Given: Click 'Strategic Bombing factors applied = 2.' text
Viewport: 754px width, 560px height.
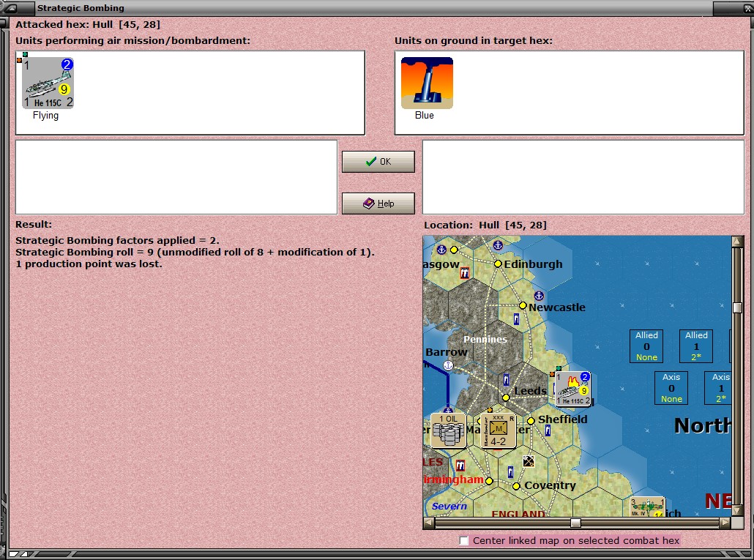Looking at the screenshot, I should [117, 240].
